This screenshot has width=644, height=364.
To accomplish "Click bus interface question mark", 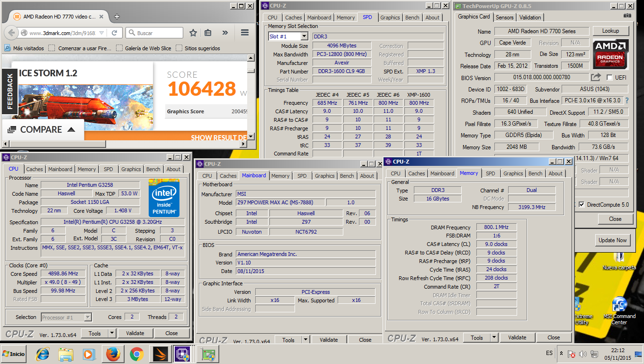I will pyautogui.click(x=627, y=100).
